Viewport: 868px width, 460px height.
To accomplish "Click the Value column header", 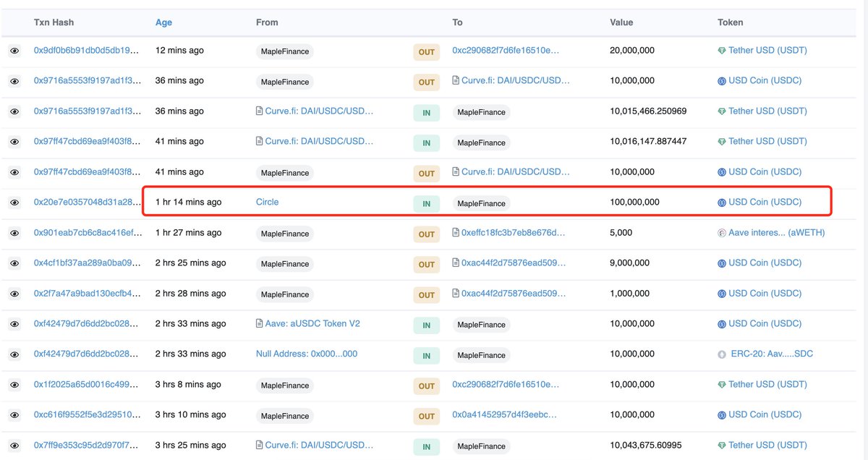I will coord(621,22).
